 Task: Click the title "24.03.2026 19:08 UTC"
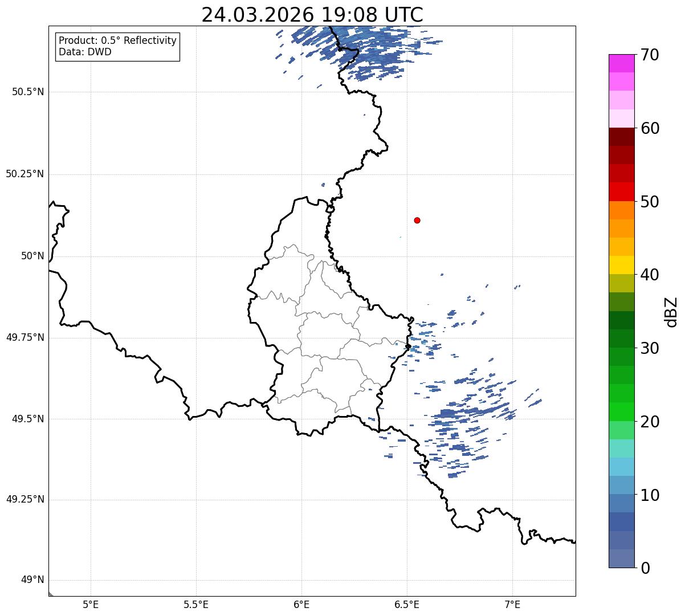[312, 15]
